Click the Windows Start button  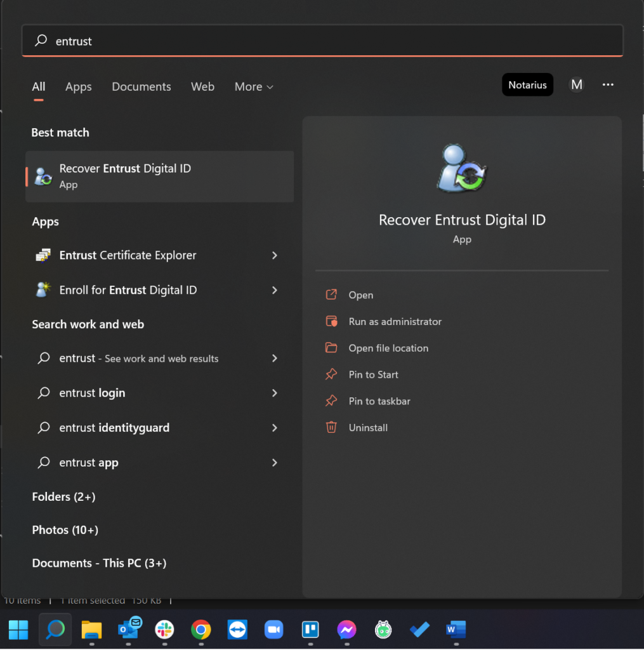[18, 629]
